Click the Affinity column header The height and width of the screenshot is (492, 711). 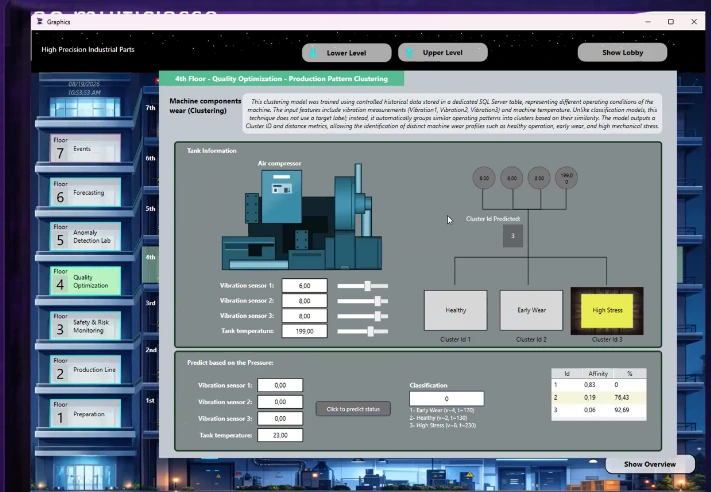[x=598, y=374]
